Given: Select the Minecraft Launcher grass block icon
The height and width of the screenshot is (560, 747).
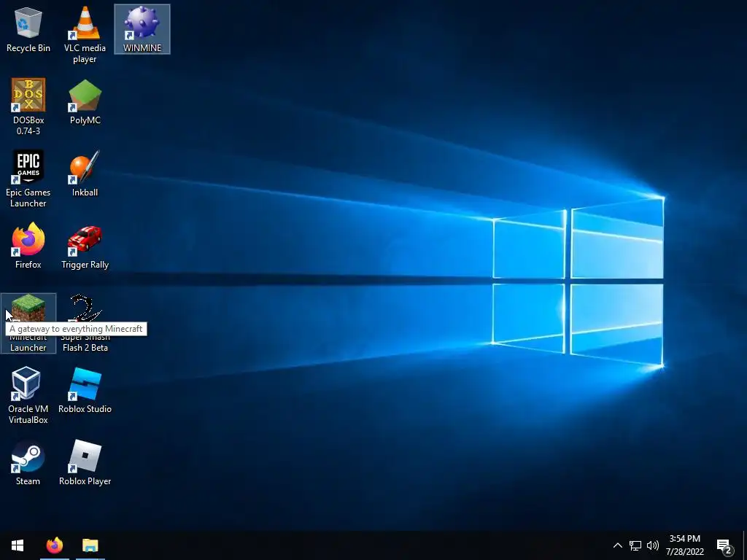Looking at the screenshot, I should click(28, 308).
